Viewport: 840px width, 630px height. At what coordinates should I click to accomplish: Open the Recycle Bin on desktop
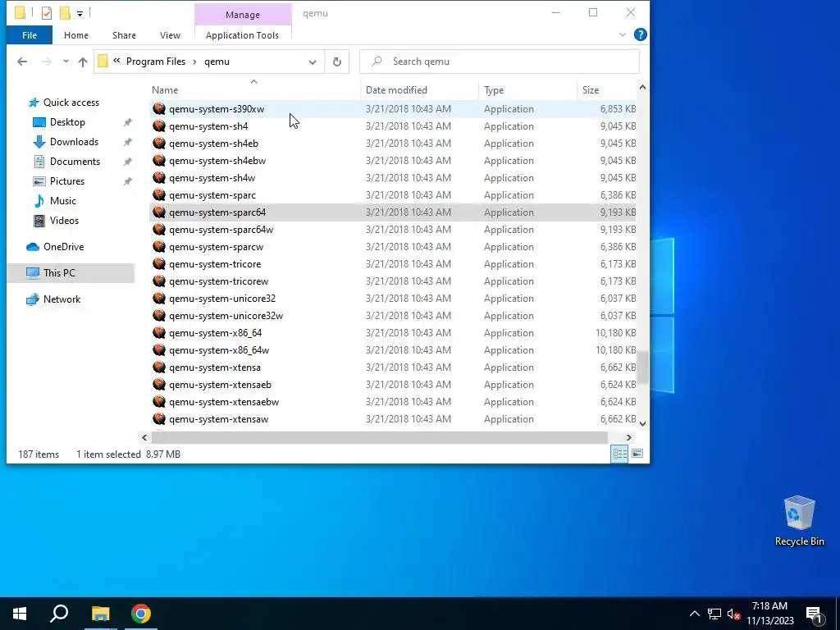click(x=799, y=521)
